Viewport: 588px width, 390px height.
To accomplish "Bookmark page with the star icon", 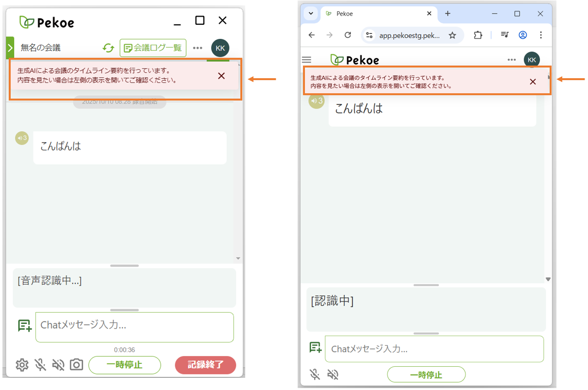I will (x=452, y=35).
